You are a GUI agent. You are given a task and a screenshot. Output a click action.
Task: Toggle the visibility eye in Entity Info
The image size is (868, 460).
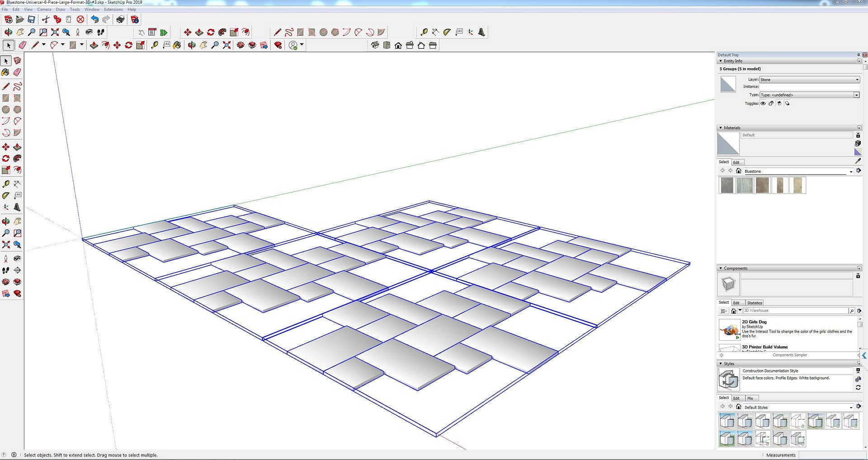coord(763,103)
